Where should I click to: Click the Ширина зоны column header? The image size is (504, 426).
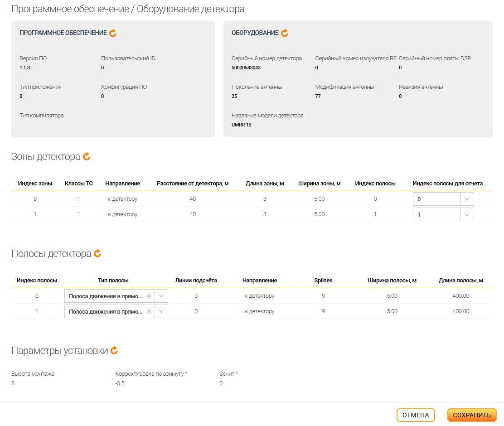pyautogui.click(x=319, y=183)
